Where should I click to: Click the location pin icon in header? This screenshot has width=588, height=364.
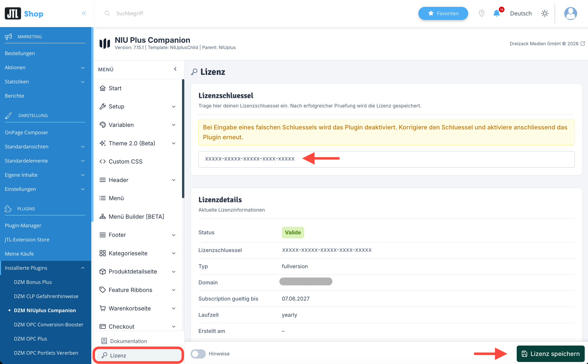click(482, 13)
